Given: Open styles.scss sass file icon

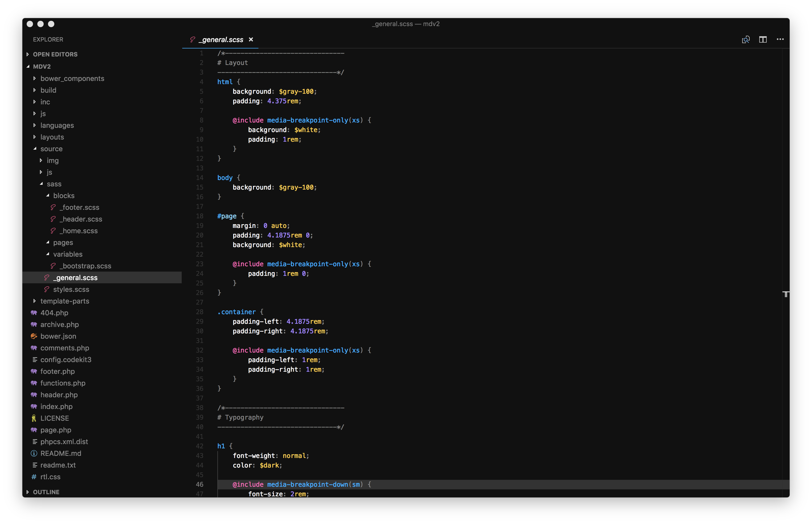Looking at the screenshot, I should 47,289.
